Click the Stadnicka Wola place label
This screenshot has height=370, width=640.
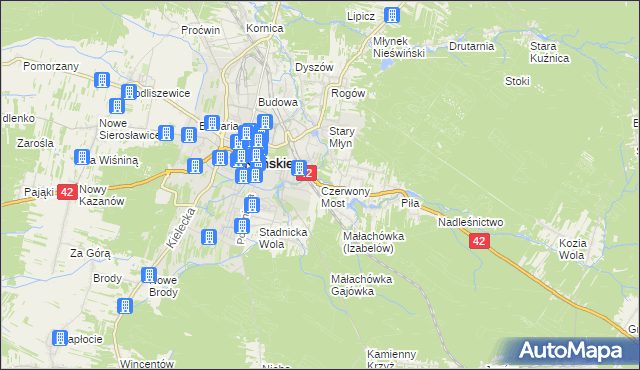283,238
